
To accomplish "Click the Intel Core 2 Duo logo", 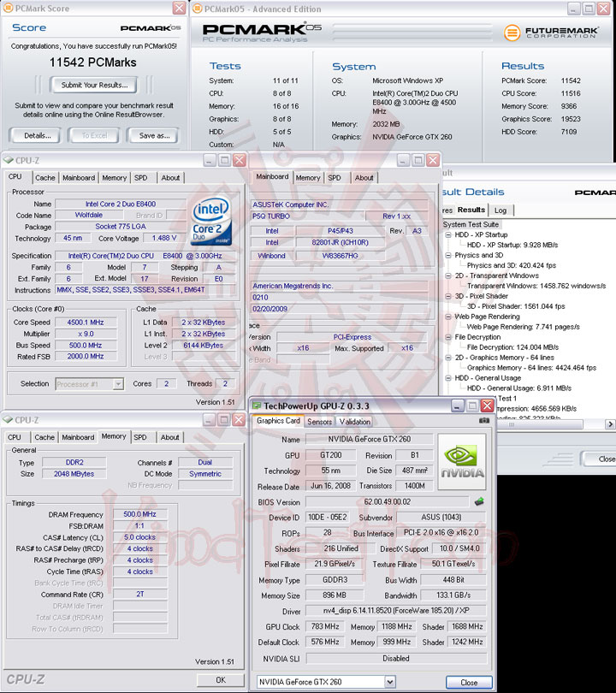I will [211, 221].
